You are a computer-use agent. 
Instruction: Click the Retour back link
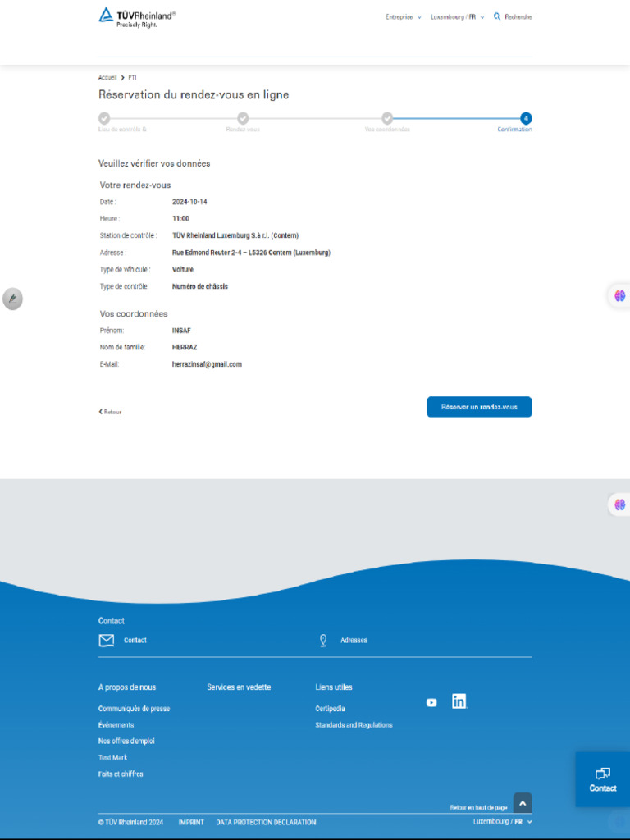(110, 412)
